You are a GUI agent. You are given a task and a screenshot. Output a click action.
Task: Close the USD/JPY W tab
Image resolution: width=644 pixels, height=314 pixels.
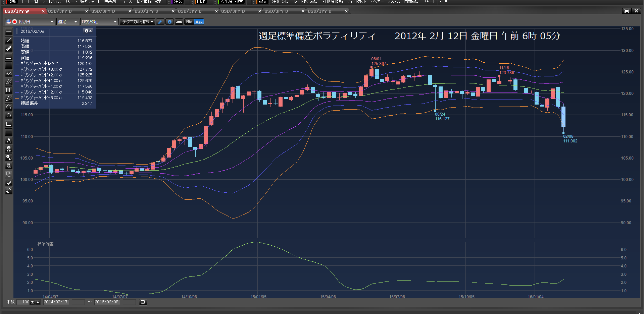tap(43, 11)
